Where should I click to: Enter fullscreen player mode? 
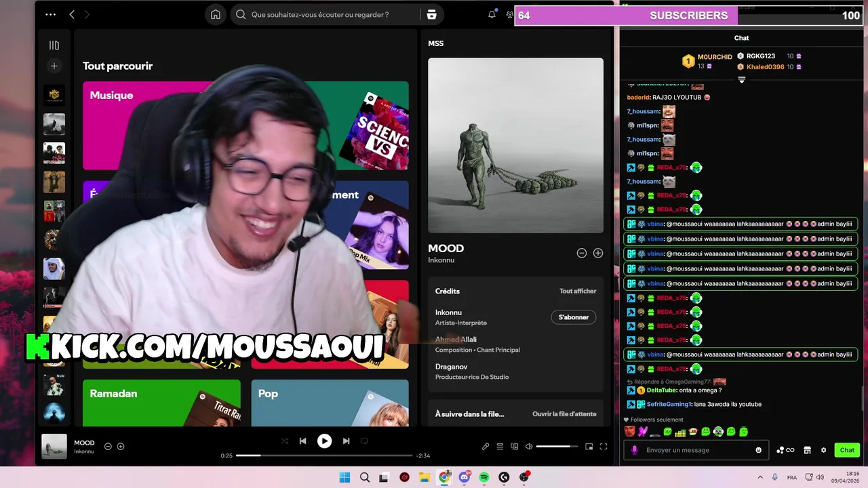tap(604, 446)
